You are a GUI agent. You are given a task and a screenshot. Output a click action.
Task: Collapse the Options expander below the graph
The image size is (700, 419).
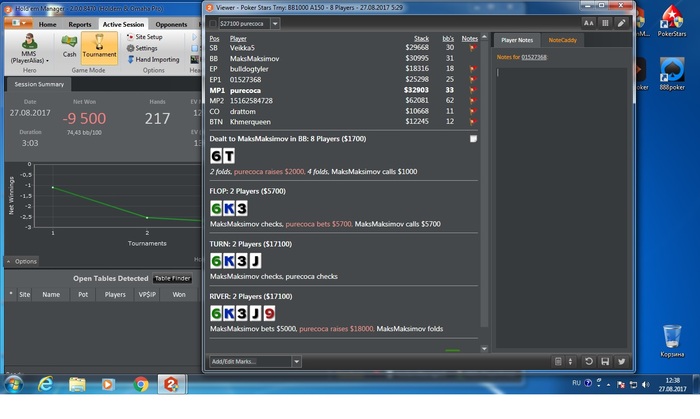[21, 261]
